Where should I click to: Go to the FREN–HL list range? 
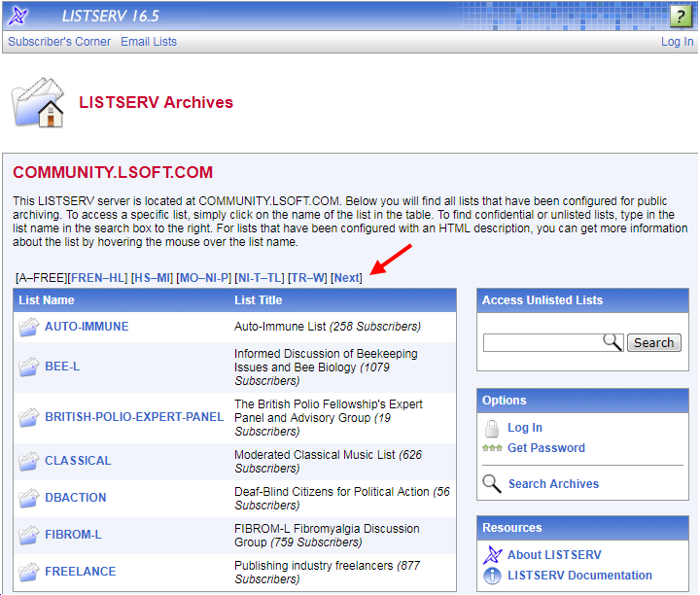97,278
